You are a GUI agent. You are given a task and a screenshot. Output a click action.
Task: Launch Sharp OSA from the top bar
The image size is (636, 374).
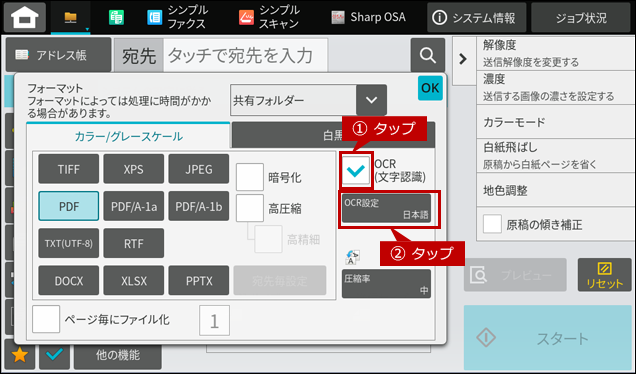[369, 17]
